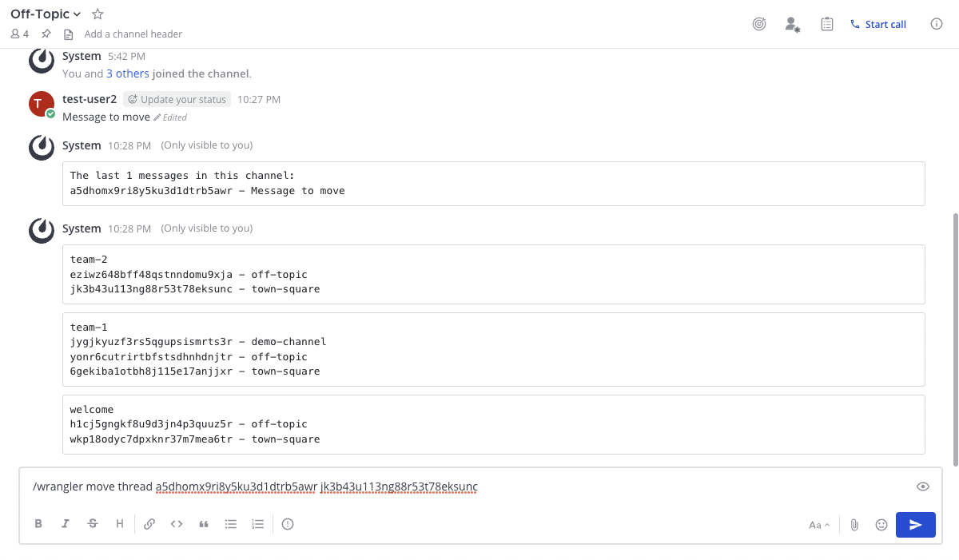Toggle italic formatting in the composer
Image resolution: width=959 pixels, height=560 pixels.
pyautogui.click(x=66, y=524)
